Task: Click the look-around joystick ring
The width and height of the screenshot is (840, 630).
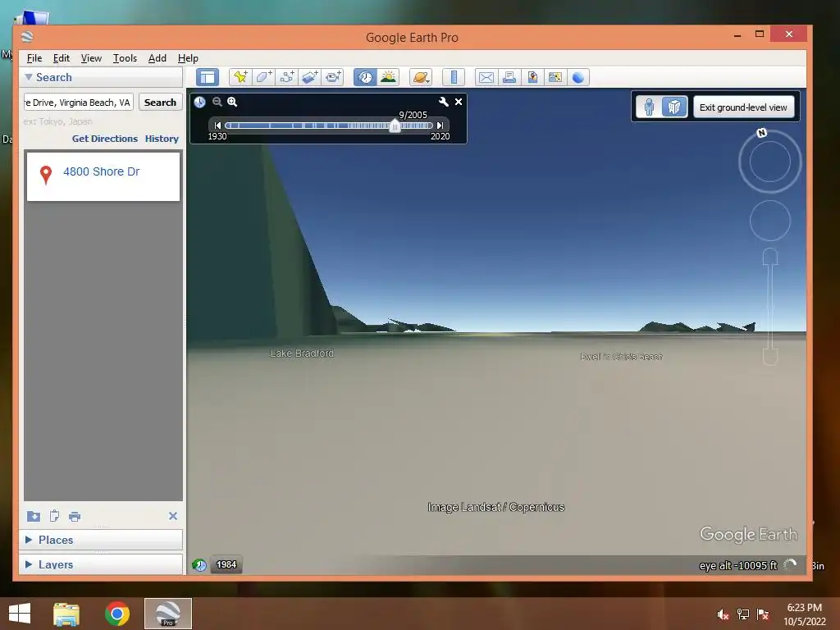Action: (x=769, y=162)
